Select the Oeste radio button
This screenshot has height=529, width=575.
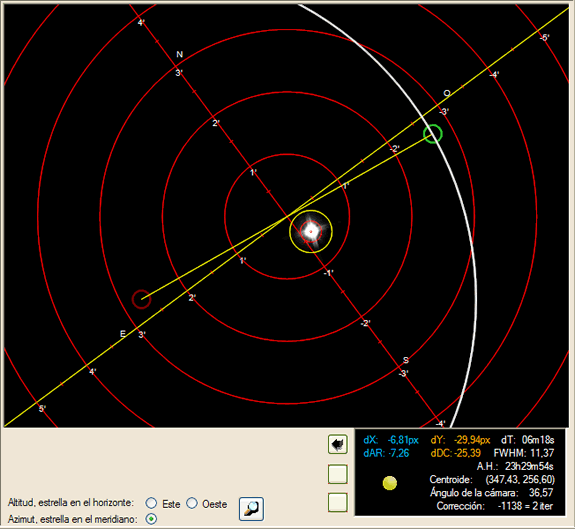pyautogui.click(x=192, y=503)
